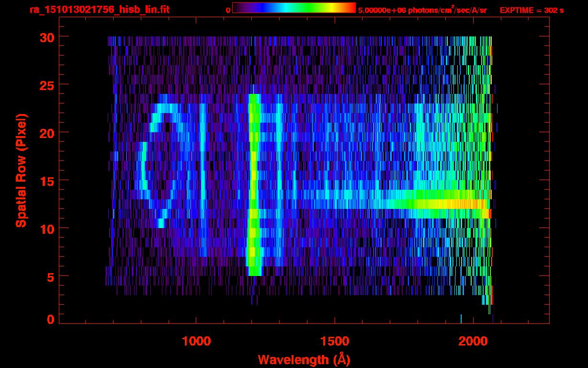Image resolution: width=588 pixels, height=368 pixels.
Task: Click the colorbar minimum label 0
Action: tap(228, 10)
